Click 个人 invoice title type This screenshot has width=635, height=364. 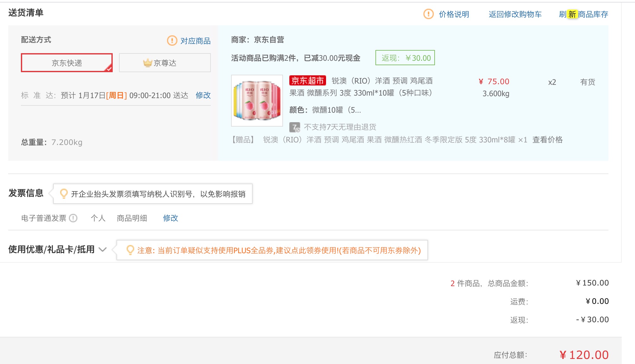[98, 218]
